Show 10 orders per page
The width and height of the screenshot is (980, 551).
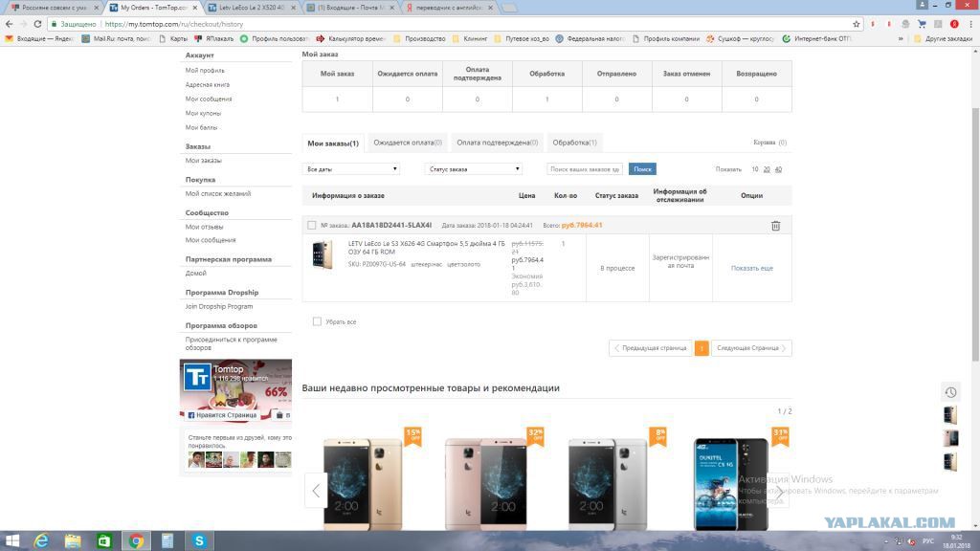(x=755, y=169)
